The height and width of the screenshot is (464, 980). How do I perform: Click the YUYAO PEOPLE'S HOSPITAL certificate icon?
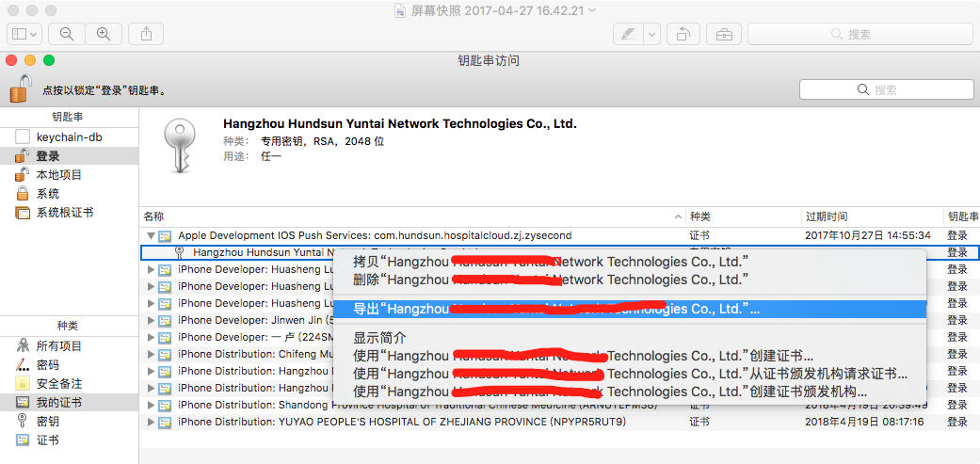point(165,423)
